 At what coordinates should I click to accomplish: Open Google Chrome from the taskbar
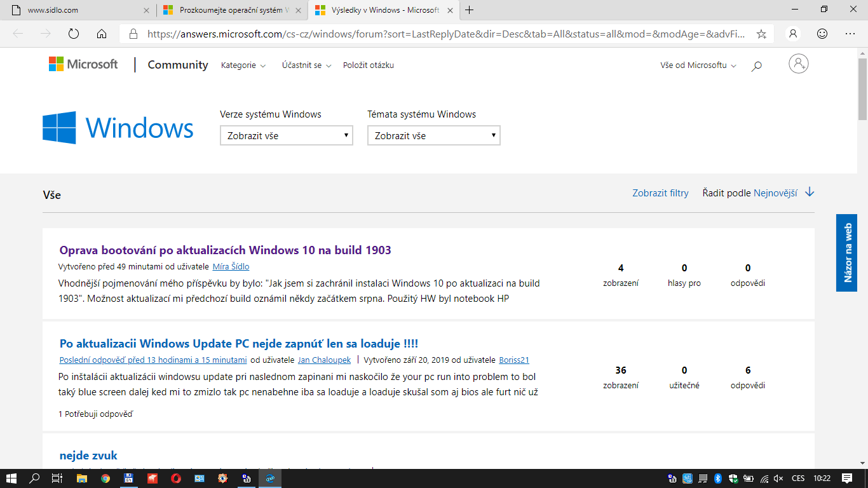[x=105, y=478]
